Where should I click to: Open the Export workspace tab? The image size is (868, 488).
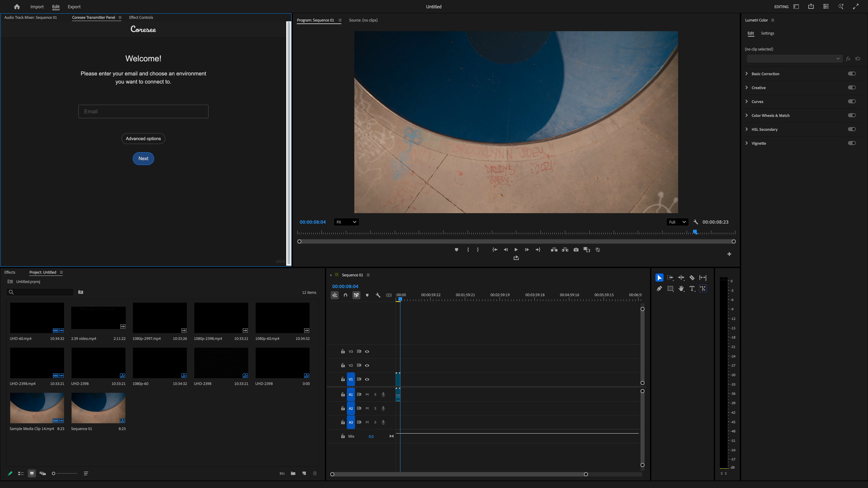[74, 7]
